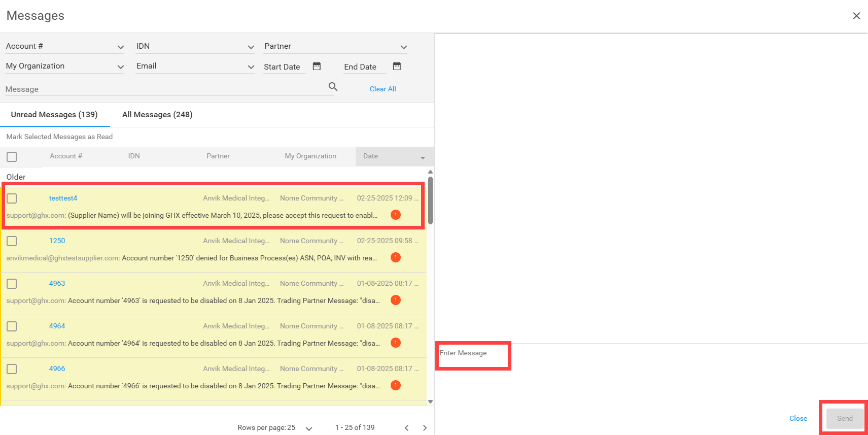This screenshot has width=868, height=435.
Task: Click the Send button
Action: 845,418
